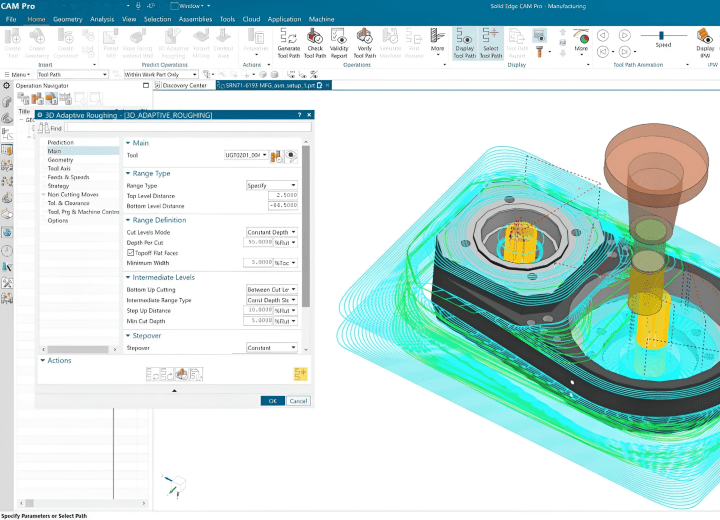Open the Bottom Up Cutting dropdown

[271, 289]
